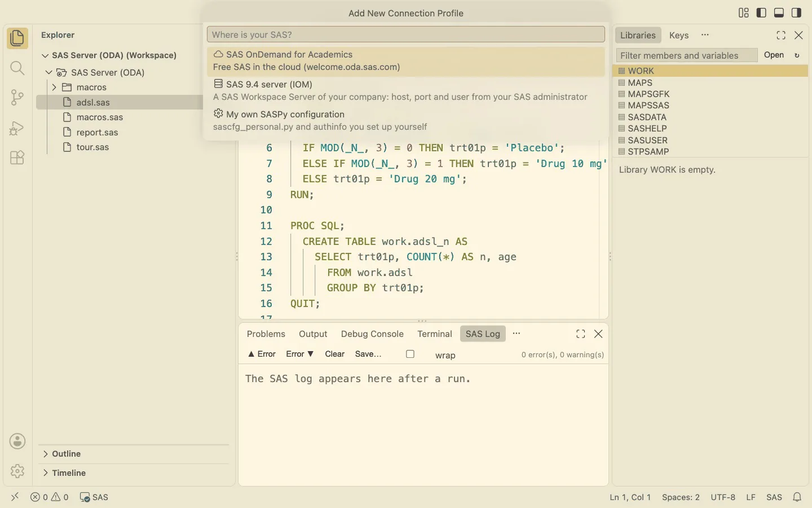812x508 pixels.
Task: Jump to next error in SAS Log
Action: (x=300, y=354)
